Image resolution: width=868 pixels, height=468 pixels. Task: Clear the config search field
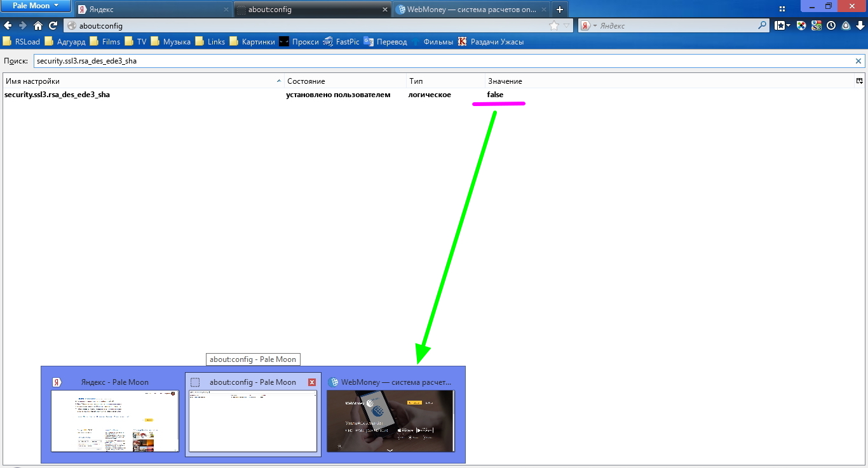(858, 62)
